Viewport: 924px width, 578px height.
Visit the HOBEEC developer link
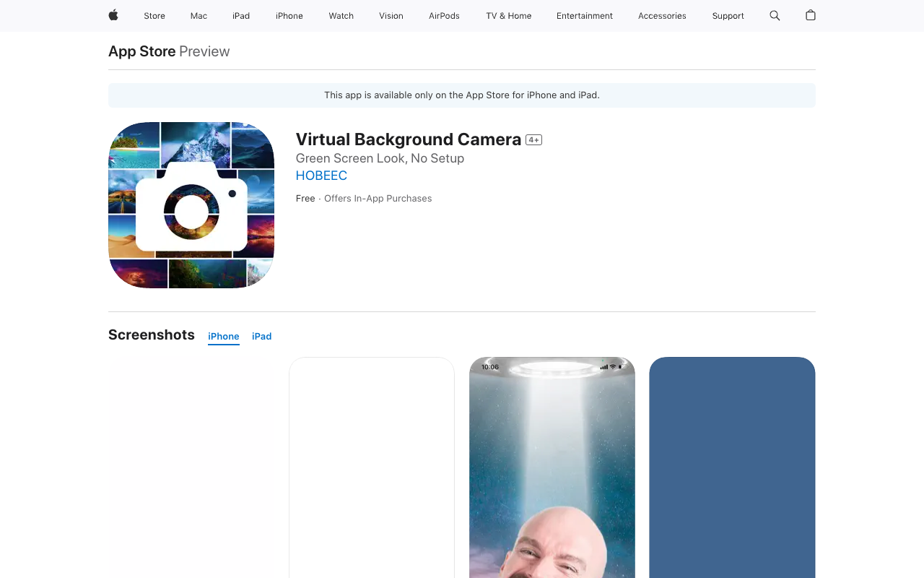coord(321,176)
